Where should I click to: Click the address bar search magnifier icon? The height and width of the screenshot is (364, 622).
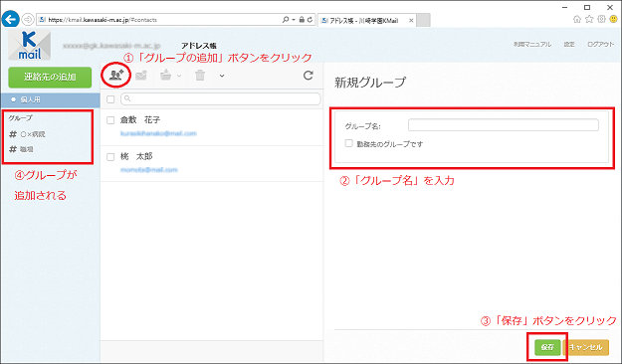click(286, 20)
